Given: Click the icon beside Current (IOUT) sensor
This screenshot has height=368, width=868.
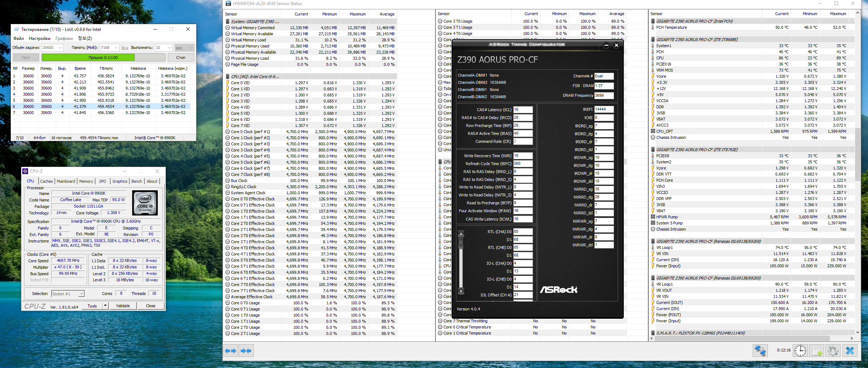Looking at the screenshot, I should [653, 303].
